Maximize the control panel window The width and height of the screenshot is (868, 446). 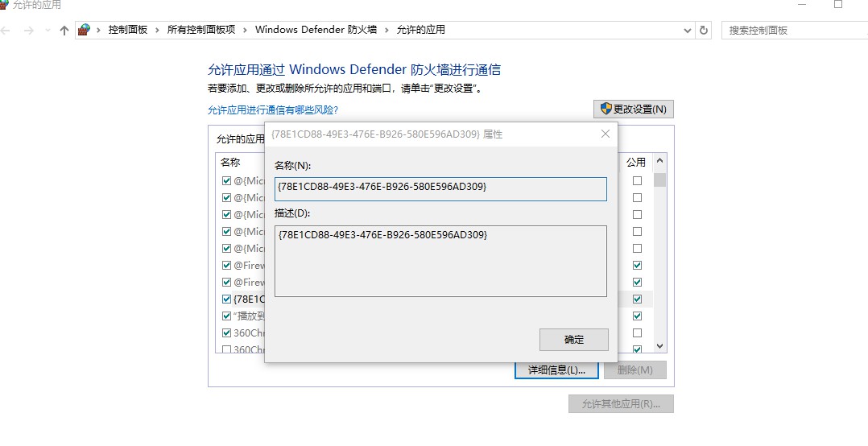tap(838, 4)
